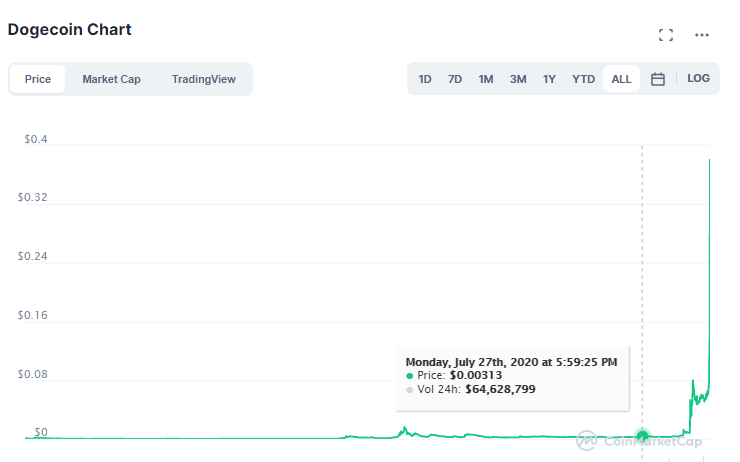The image size is (740, 462).
Task: Click the tooltip price value $0.00313
Action: (x=476, y=375)
